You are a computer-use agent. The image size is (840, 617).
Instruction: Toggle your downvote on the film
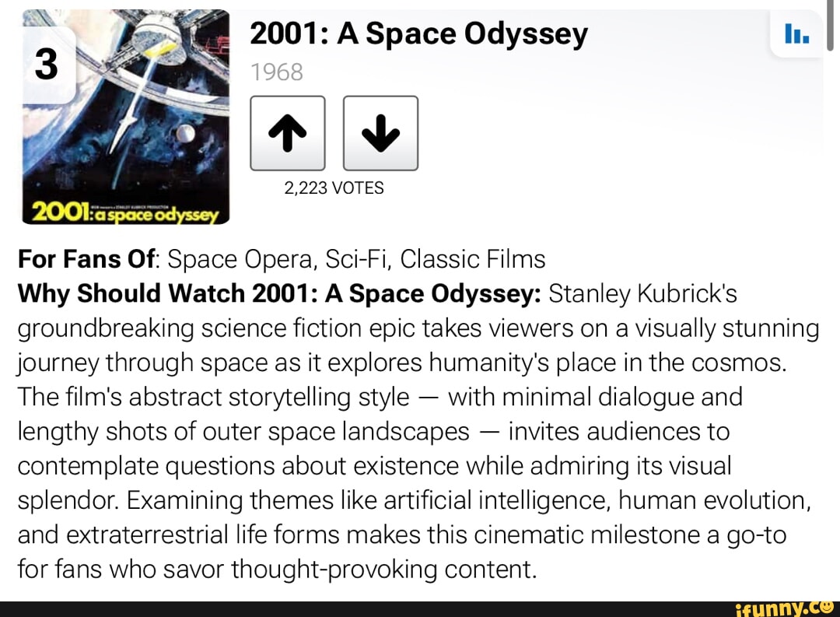[x=380, y=132]
